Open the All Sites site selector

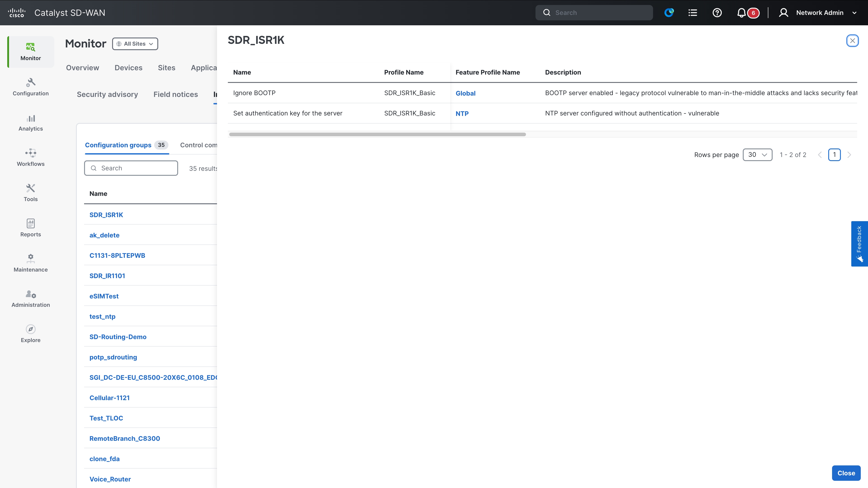(135, 44)
